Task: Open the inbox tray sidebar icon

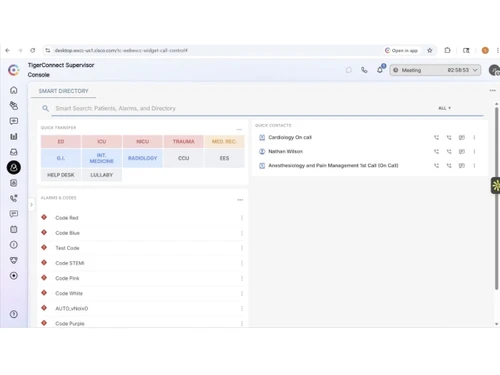Action: pyautogui.click(x=14, y=152)
